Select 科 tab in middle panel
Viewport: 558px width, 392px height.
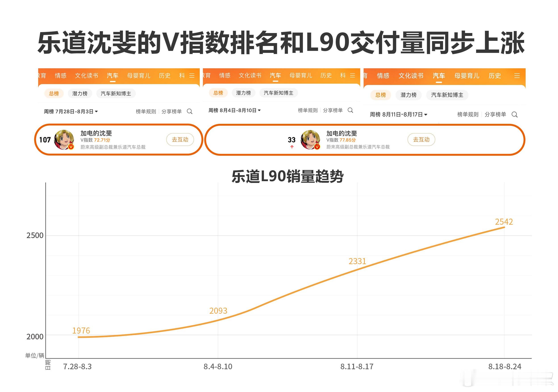343,75
